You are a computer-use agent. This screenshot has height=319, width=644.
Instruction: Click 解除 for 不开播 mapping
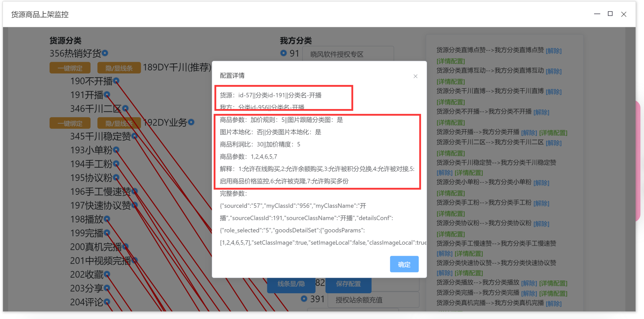coord(541,112)
